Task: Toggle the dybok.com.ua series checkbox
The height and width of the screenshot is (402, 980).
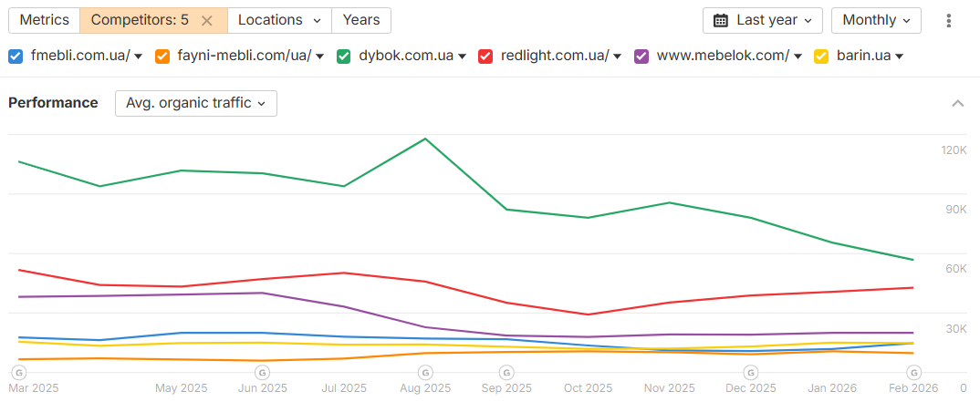Action: 344,56
